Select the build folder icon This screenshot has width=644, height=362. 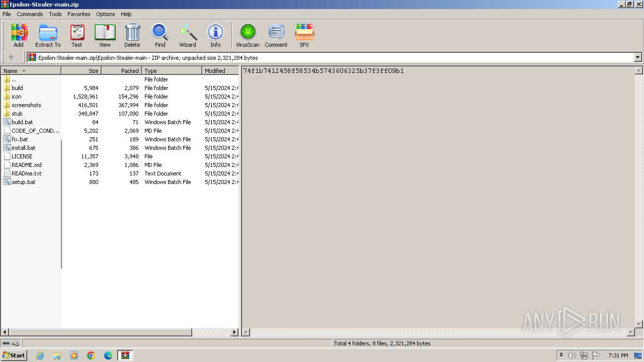7,88
